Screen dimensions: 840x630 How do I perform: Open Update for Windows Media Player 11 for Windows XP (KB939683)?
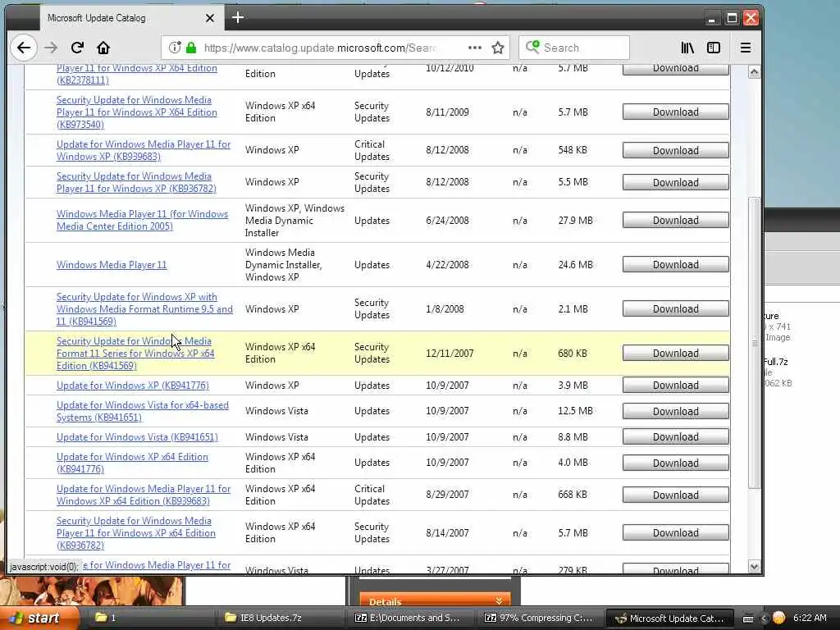pos(143,150)
